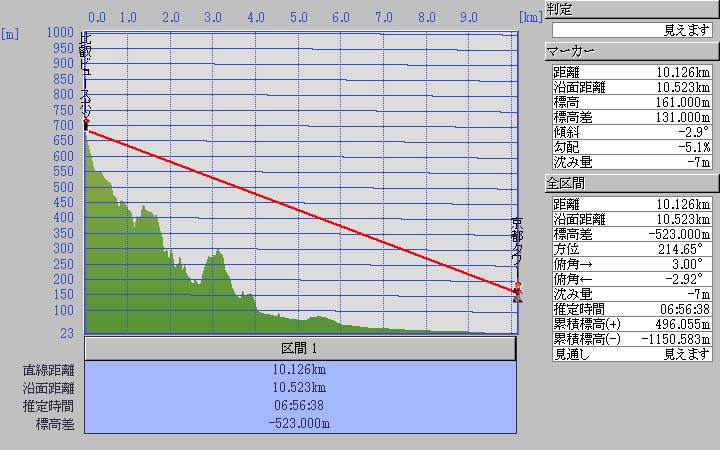Select 全区間 沿面距離 value 10.523km

point(683,219)
